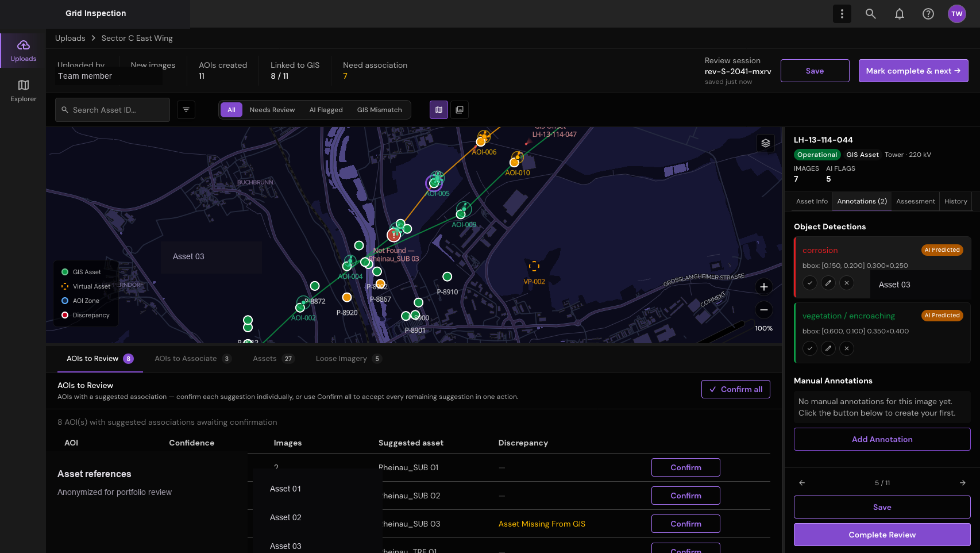This screenshot has width=980, height=553.
Task: Edit the vegetation / encroaching detection
Action: tap(828, 348)
